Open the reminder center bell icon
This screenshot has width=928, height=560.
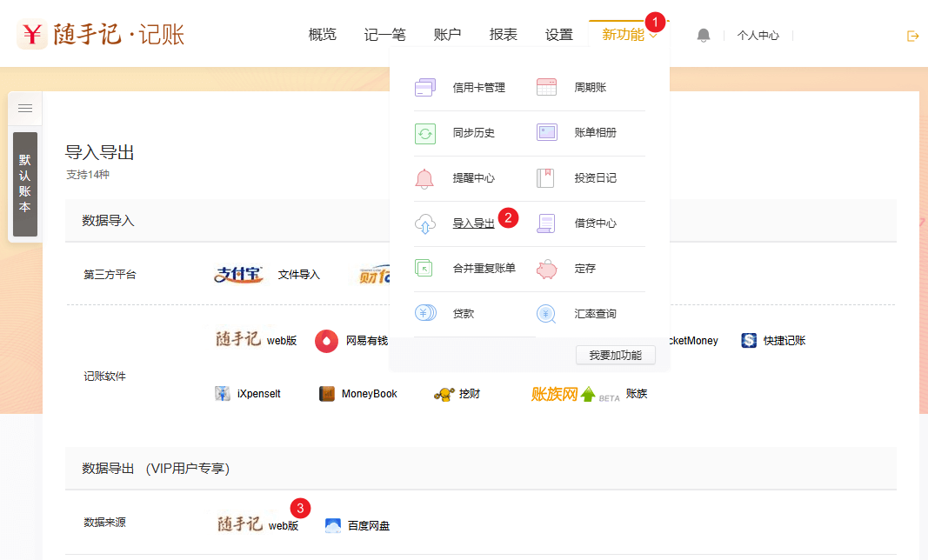point(424,178)
